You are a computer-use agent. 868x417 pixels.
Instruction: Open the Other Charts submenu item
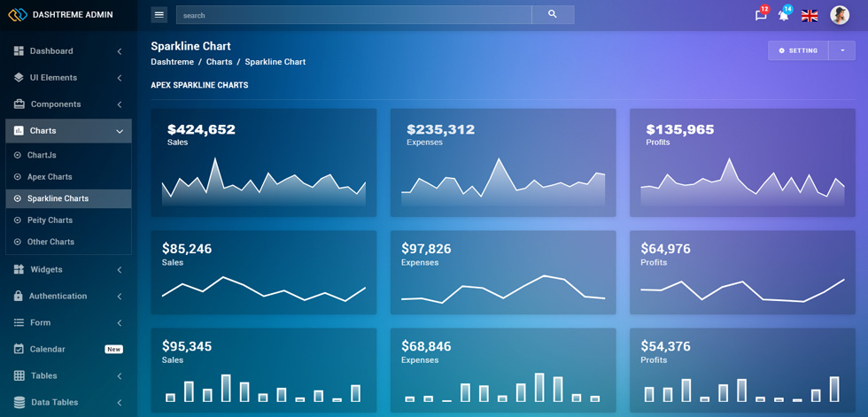point(69,242)
